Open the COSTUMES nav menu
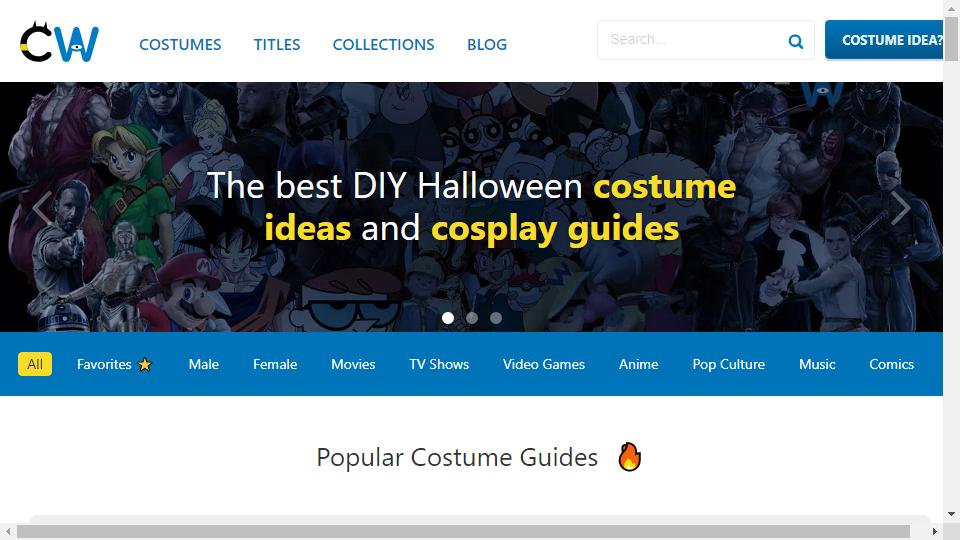 180,45
